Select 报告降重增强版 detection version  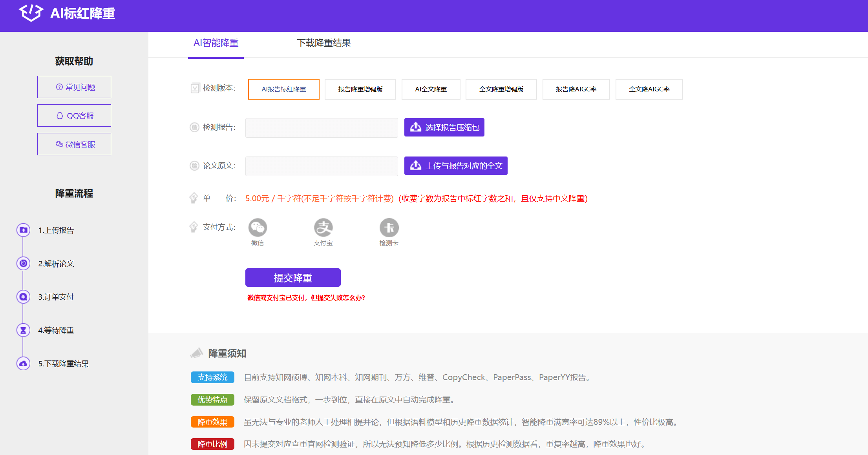(360, 89)
